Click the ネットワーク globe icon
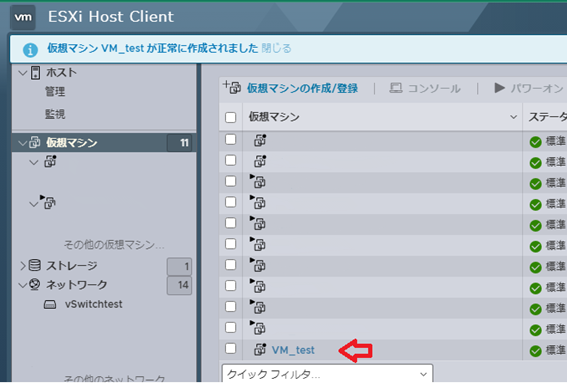This screenshot has width=567, height=383. 34,284
